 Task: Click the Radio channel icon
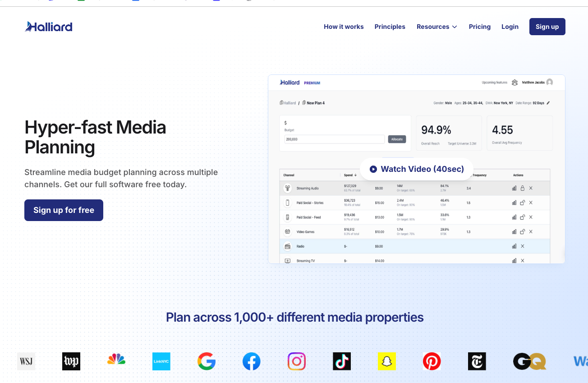(287, 246)
